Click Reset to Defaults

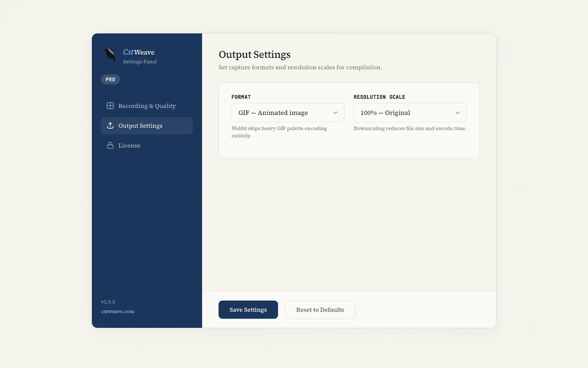(320, 309)
